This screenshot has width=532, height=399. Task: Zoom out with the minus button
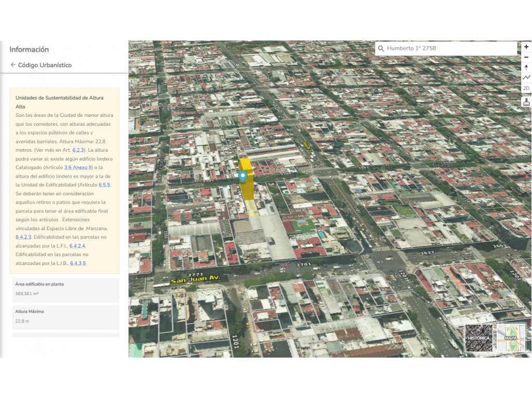click(526, 57)
